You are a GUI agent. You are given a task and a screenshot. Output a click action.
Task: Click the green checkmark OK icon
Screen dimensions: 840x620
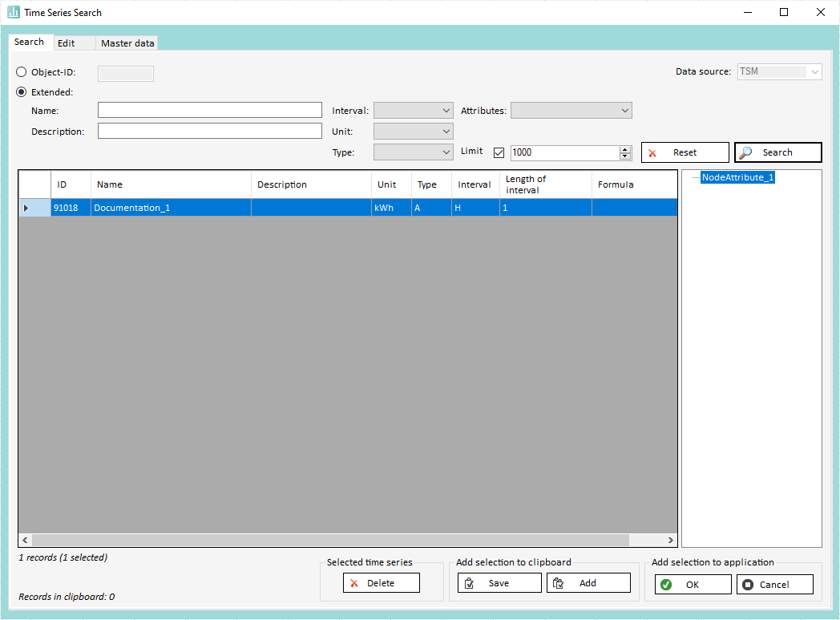coord(666,585)
